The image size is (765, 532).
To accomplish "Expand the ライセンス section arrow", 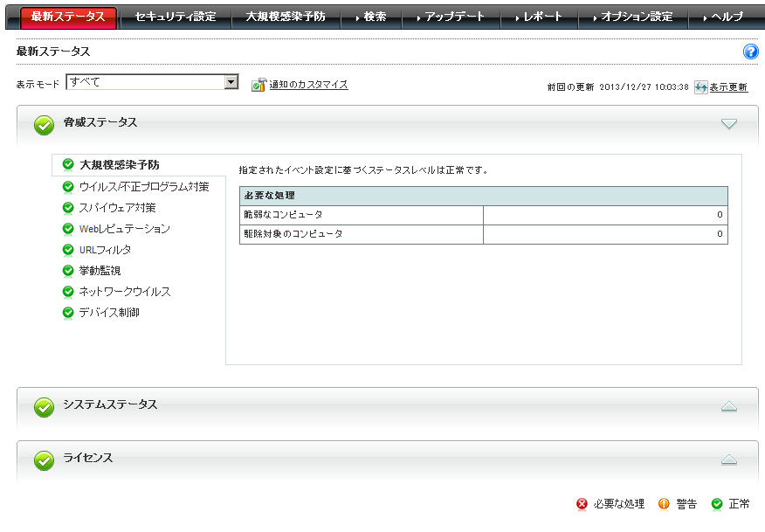I will point(729,459).
